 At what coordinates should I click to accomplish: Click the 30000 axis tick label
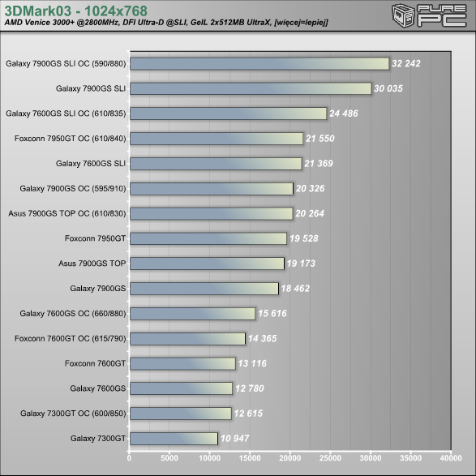pyautogui.click(x=371, y=458)
